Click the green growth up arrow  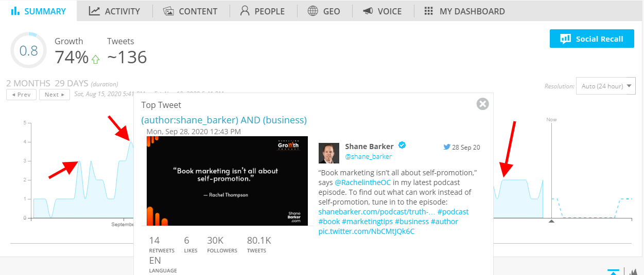(x=95, y=59)
